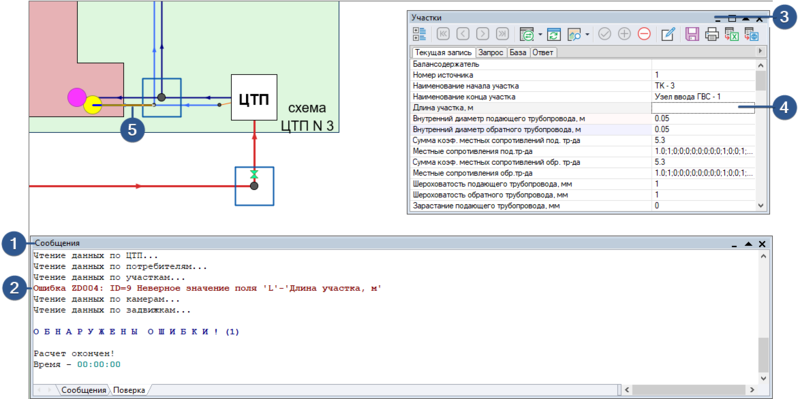Select the Сообщения tab at the bottom
800x399 pixels.
(x=84, y=390)
